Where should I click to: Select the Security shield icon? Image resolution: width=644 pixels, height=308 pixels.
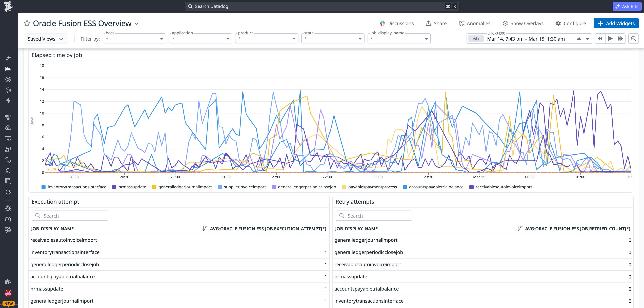(8, 170)
